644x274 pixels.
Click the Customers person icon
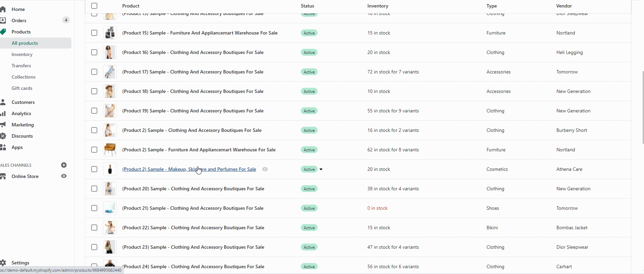(x=3, y=102)
